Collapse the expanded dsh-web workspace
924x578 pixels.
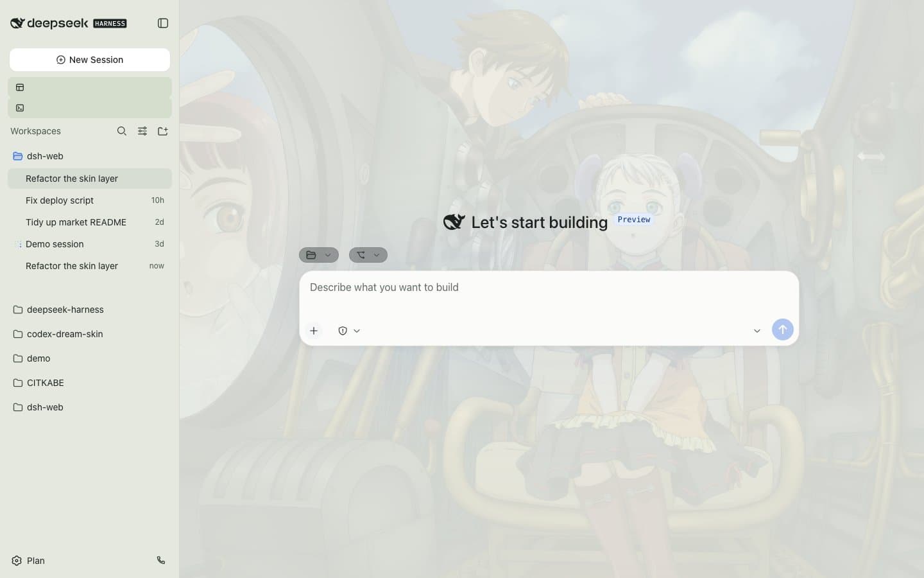pos(90,156)
